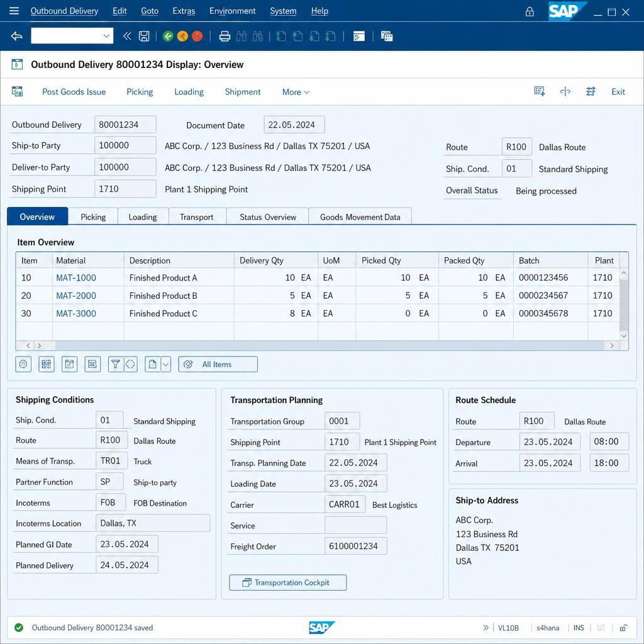Open the Transportation Cockpit button
The image size is (644, 644).
point(288,582)
